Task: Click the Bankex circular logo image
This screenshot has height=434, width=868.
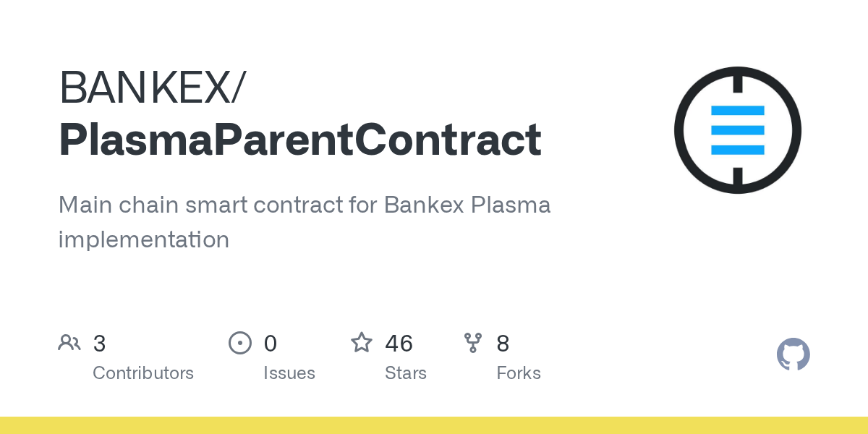Action: pyautogui.click(x=737, y=130)
